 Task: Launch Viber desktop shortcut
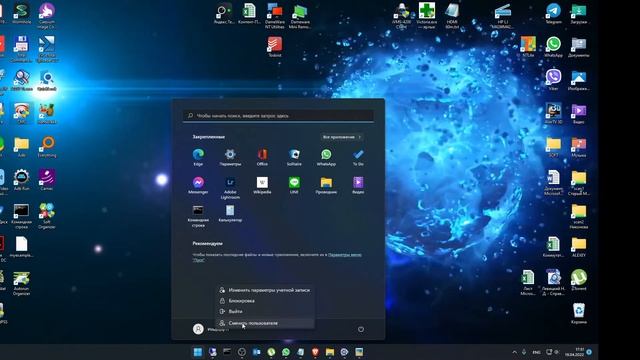point(553,80)
